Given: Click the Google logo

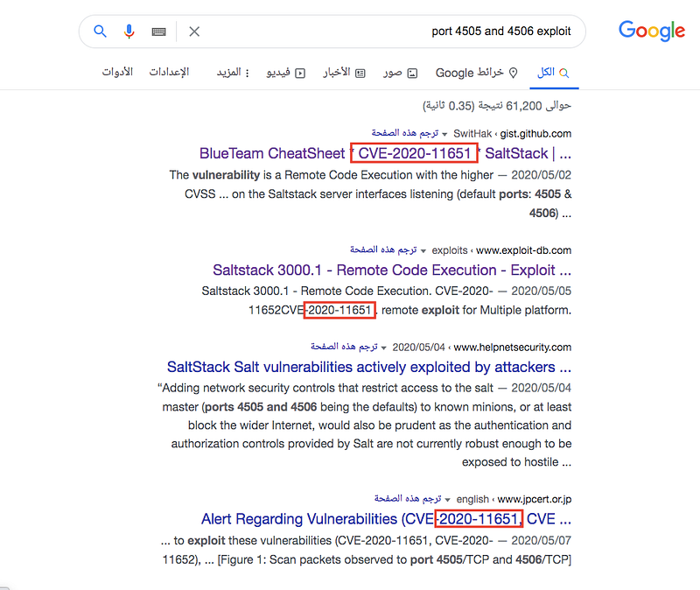Looking at the screenshot, I should (x=651, y=31).
